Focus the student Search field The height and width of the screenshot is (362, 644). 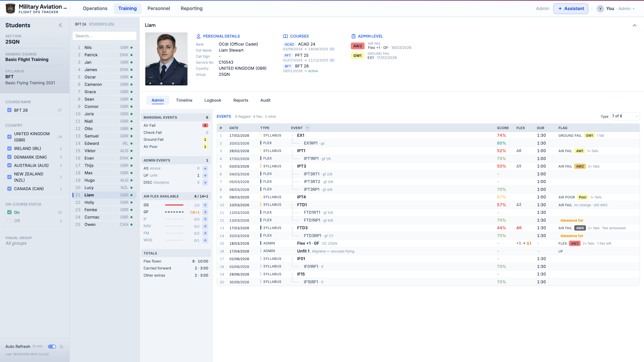coord(104,36)
